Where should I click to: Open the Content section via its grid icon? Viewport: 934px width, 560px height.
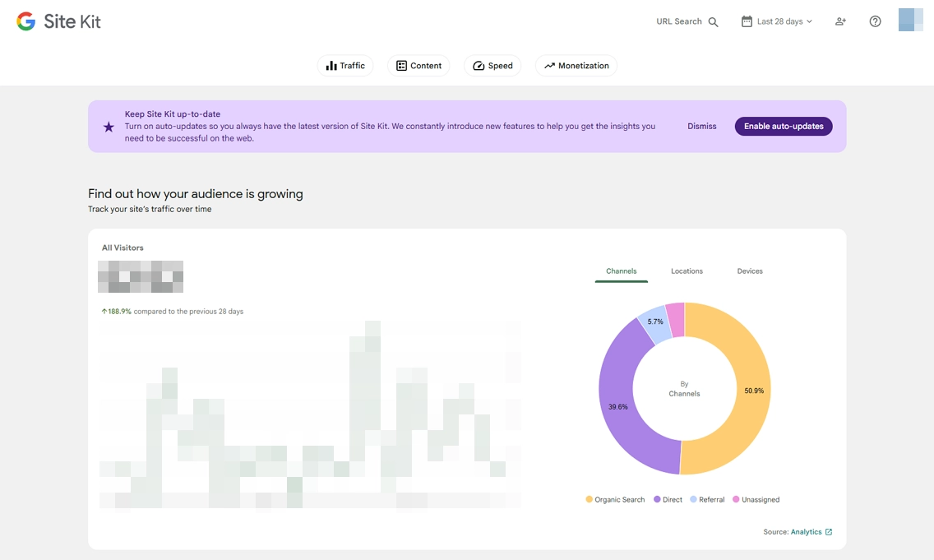coord(401,66)
